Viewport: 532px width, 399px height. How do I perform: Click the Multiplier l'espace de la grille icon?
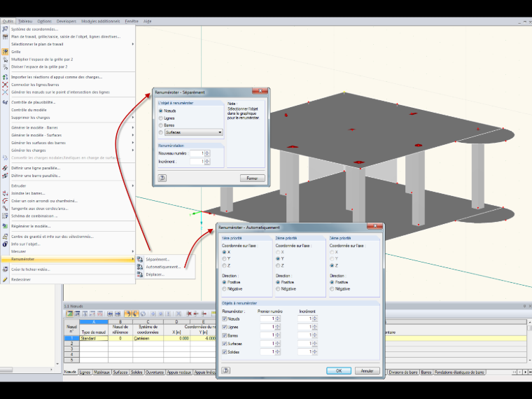[x=5, y=59]
